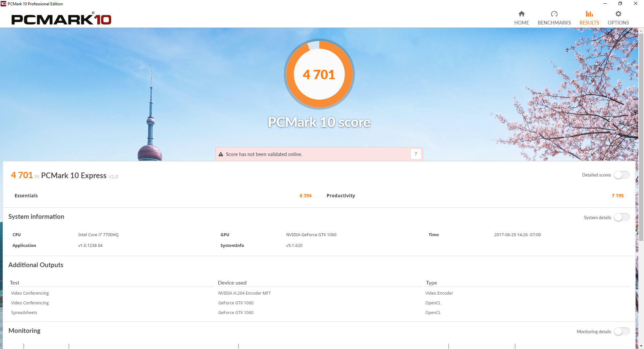Click the vertical scrollbar thumb

[x=641, y=137]
